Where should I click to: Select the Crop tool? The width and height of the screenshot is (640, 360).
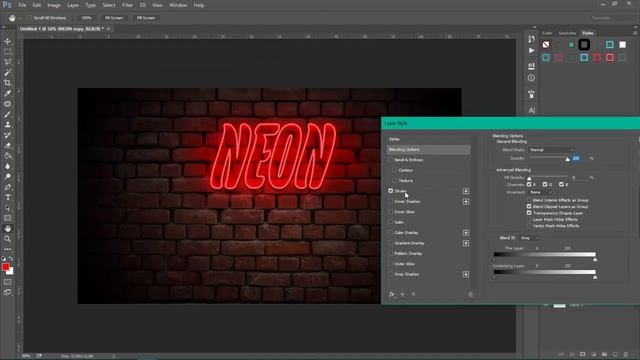coord(8,83)
